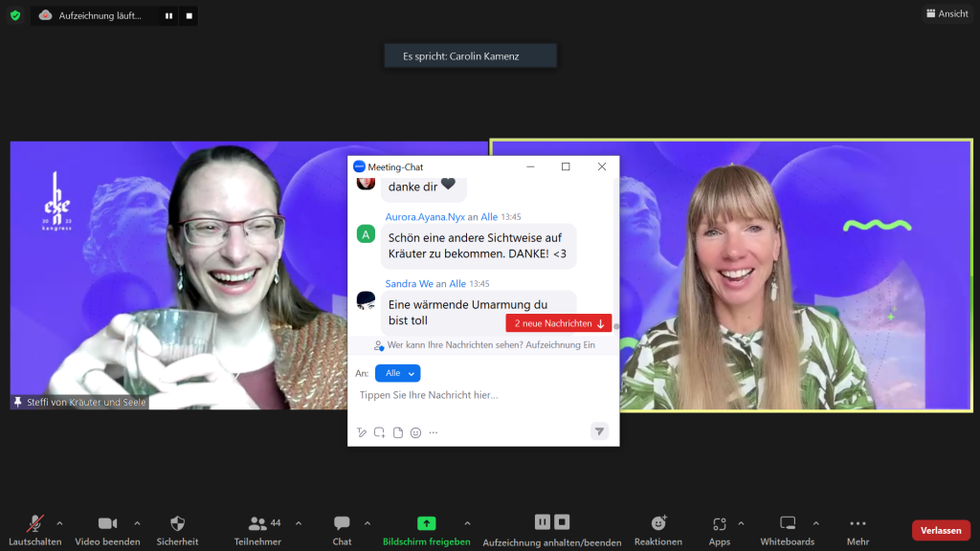Expand video options arrow next to Video beenden
980x551 pixels.
tap(137, 523)
